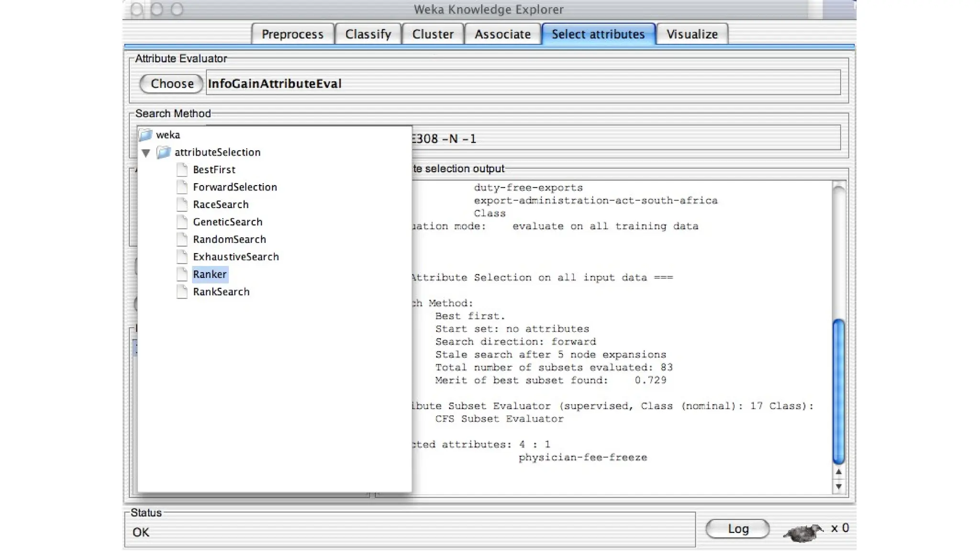Collapse the attributeSelection tree node
This screenshot has width=980, height=551.
click(x=146, y=153)
